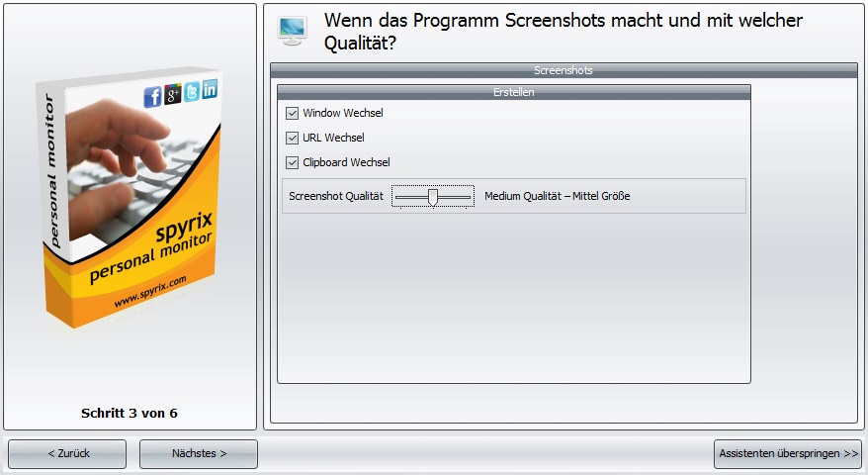This screenshot has height=475, width=868.
Task: Go back with the Zurück button
Action: pyautogui.click(x=67, y=454)
